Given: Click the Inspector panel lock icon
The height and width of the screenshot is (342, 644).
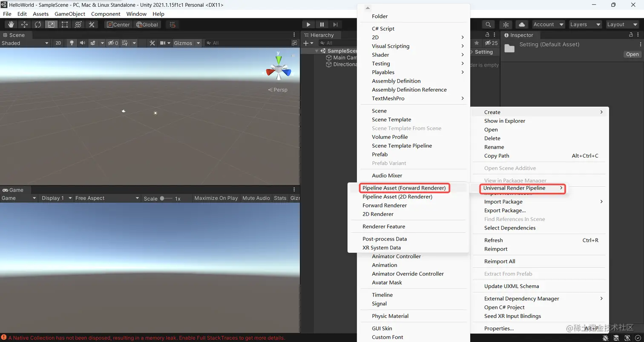Looking at the screenshot, I should pos(631,35).
